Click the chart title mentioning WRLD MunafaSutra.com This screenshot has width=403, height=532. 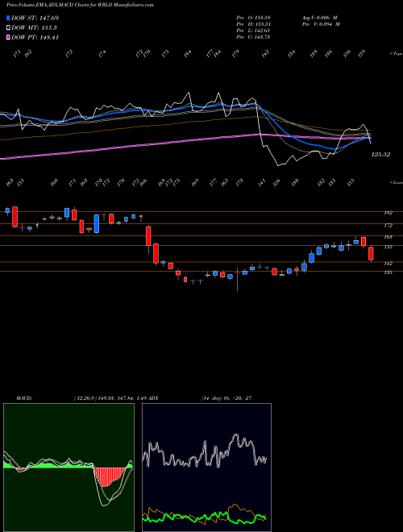pyautogui.click(x=80, y=6)
